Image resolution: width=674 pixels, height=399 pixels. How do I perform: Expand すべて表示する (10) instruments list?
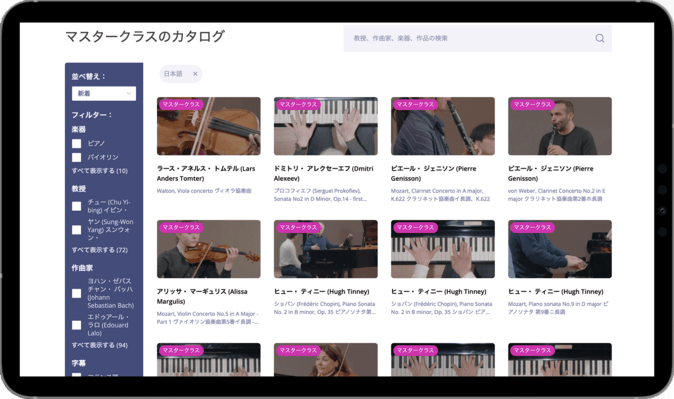[100, 171]
